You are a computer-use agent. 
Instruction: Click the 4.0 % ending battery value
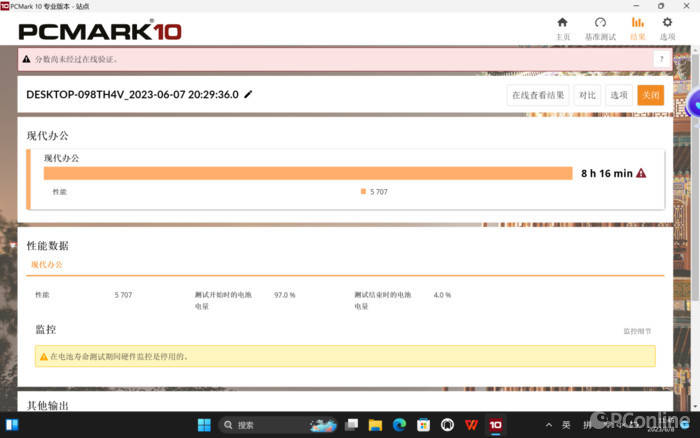[442, 295]
